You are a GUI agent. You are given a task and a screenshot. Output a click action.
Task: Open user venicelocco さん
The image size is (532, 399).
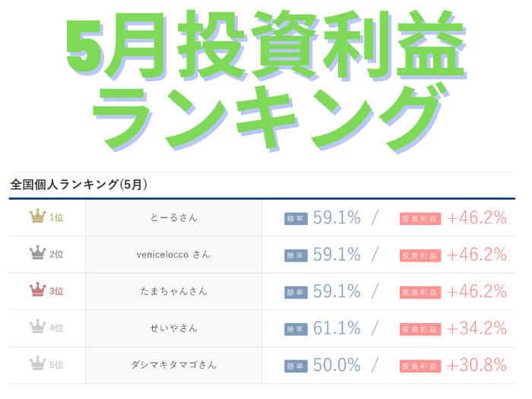(x=174, y=255)
